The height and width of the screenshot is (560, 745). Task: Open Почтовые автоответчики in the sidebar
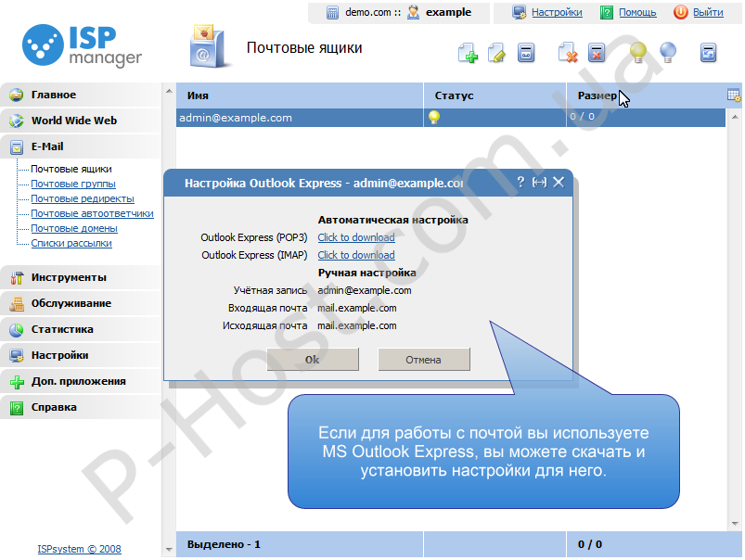[92, 213]
